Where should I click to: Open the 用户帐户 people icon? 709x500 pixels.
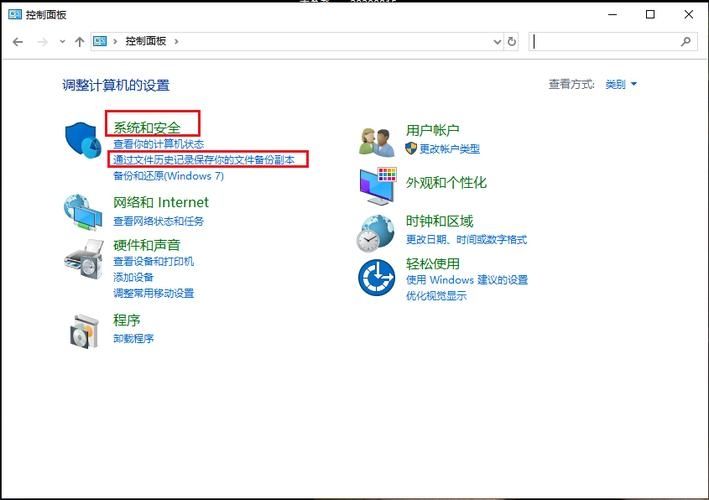(376, 142)
